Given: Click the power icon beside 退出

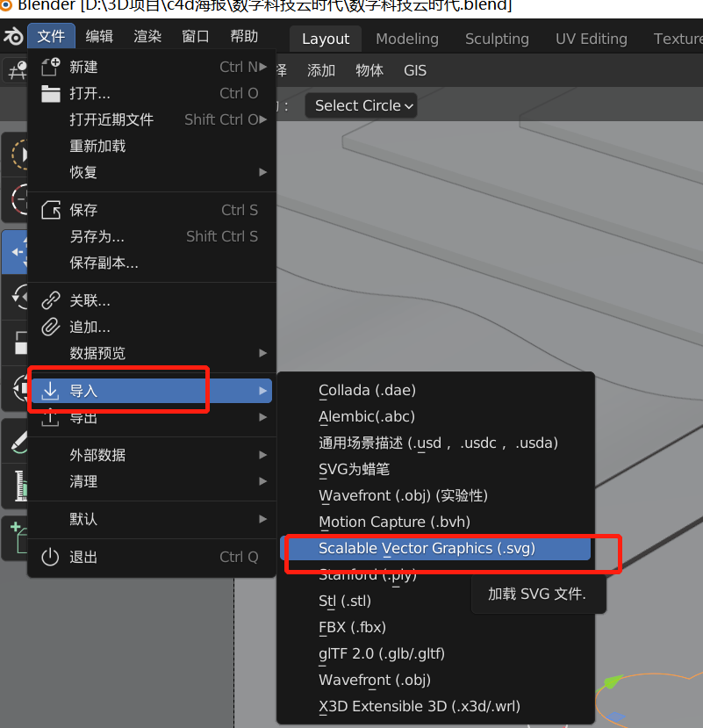Looking at the screenshot, I should [50, 557].
